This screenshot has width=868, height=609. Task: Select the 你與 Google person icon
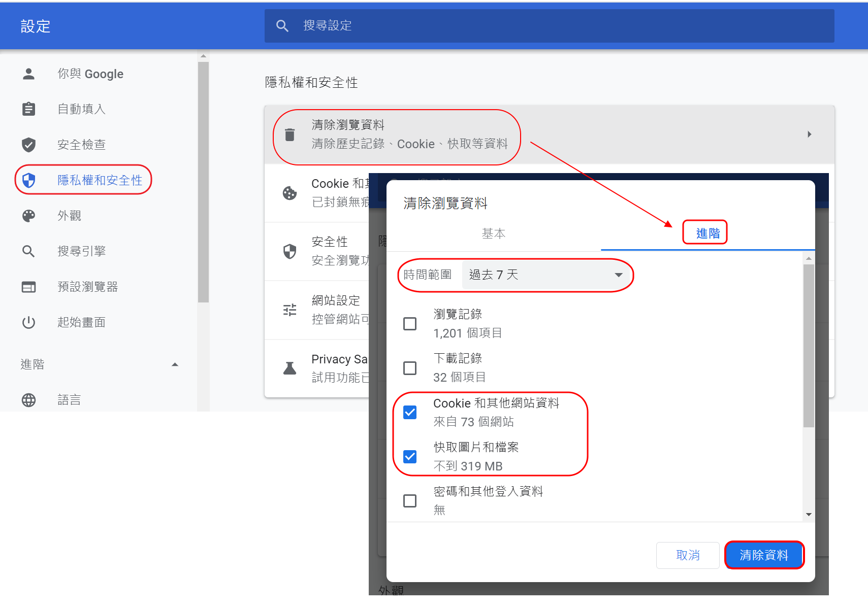(28, 74)
